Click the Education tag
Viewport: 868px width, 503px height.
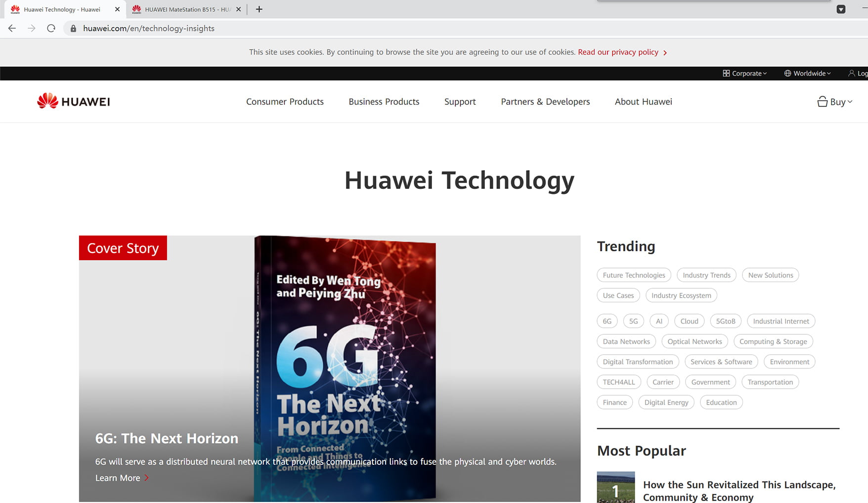coord(721,402)
